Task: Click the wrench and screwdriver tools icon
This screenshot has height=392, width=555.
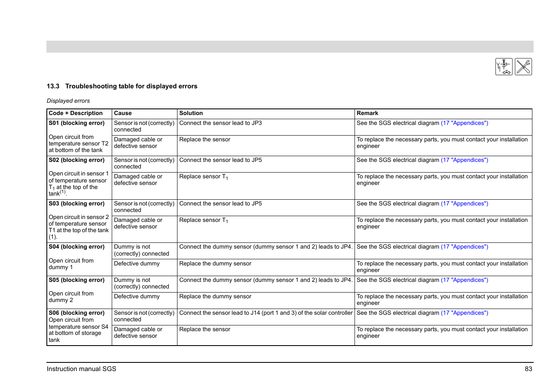Action: (x=523, y=67)
